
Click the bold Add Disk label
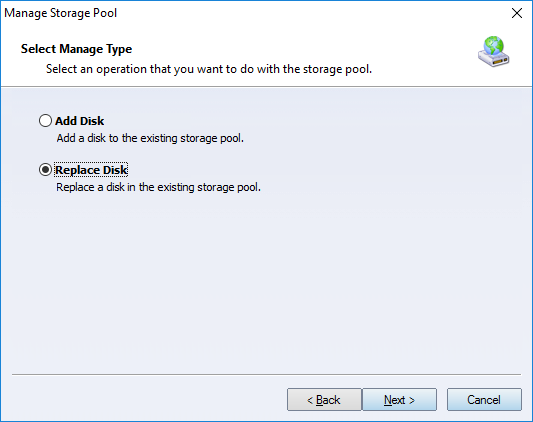80,121
